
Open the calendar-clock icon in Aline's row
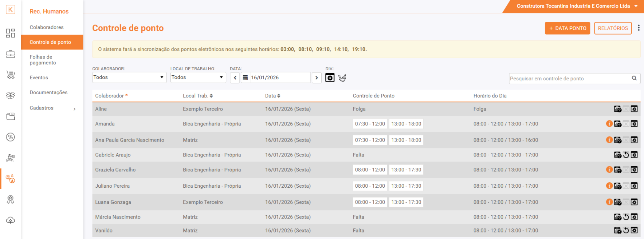(x=617, y=109)
